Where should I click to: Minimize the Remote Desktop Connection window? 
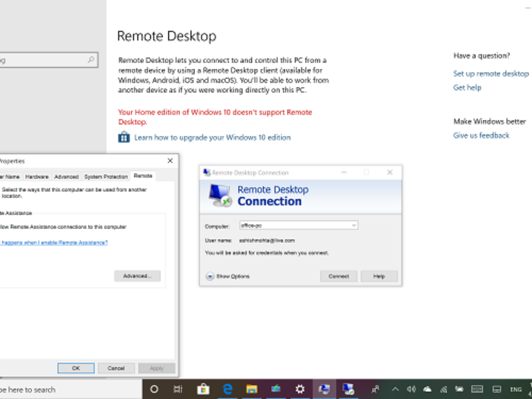[x=344, y=172]
